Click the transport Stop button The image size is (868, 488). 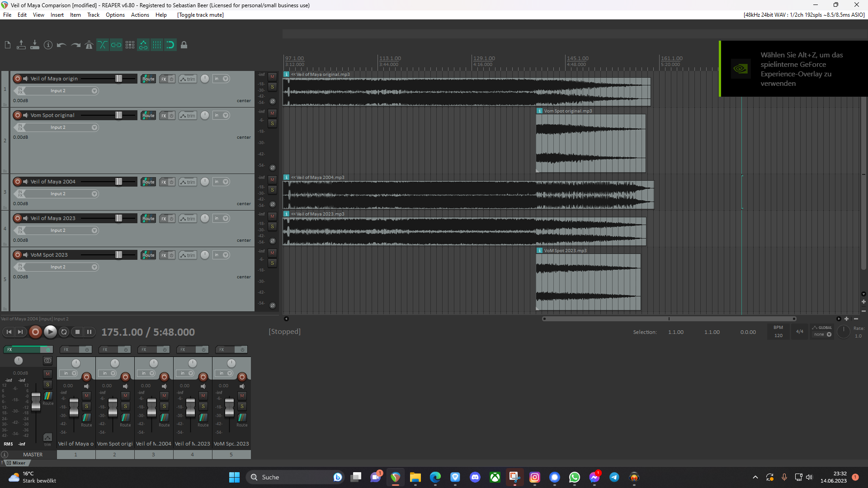77,332
